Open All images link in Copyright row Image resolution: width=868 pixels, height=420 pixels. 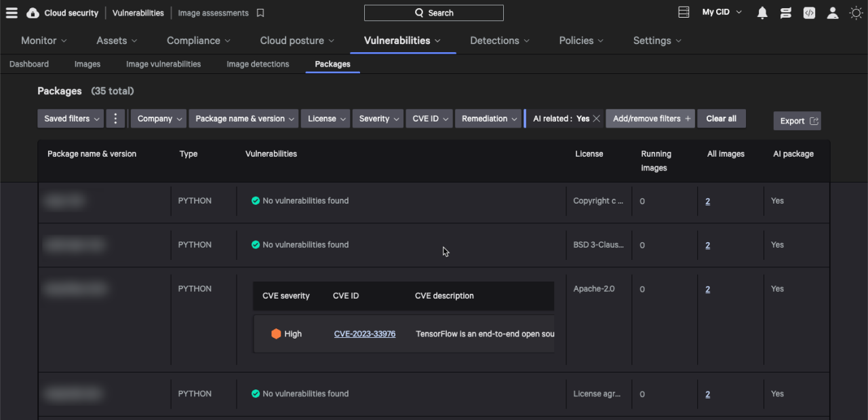pyautogui.click(x=707, y=202)
